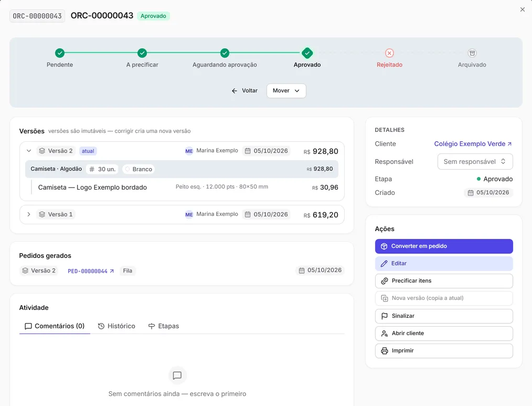Click Sem comentários ainda message
Image resolution: width=532 pixels, height=406 pixels.
click(177, 394)
